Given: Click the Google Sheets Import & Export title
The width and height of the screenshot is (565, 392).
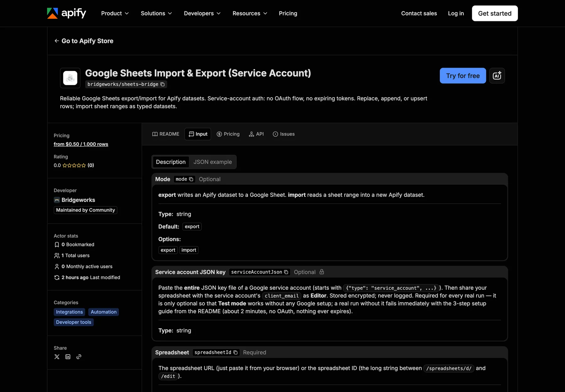Looking at the screenshot, I should click(198, 73).
